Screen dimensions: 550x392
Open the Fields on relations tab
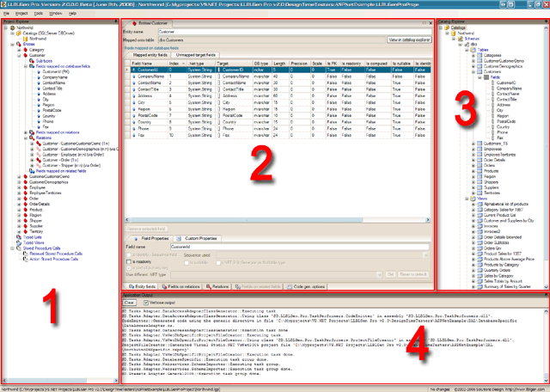pos(180,287)
